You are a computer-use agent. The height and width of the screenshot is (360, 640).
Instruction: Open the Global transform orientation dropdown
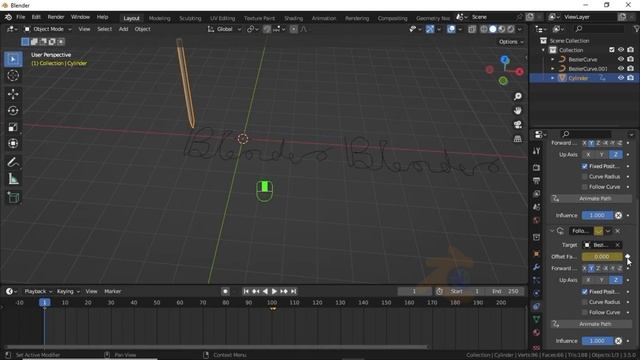[x=224, y=29]
